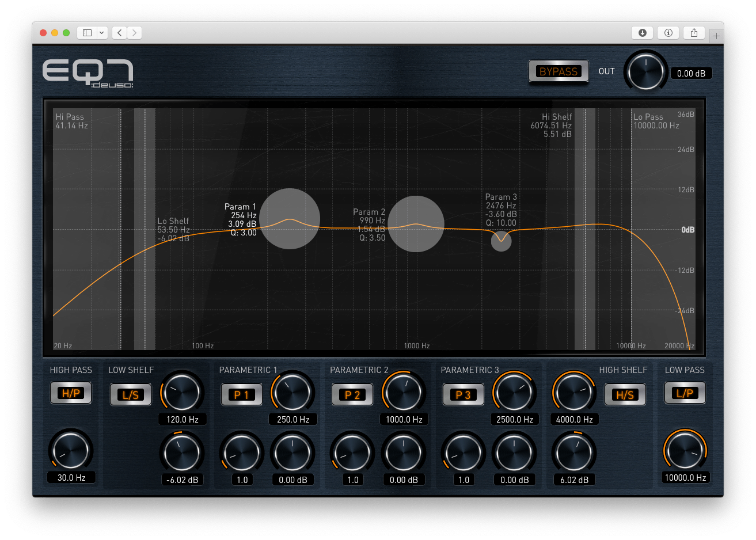756x540 pixels.
Task: Select the Param 1 node on graph
Action: pos(290,219)
